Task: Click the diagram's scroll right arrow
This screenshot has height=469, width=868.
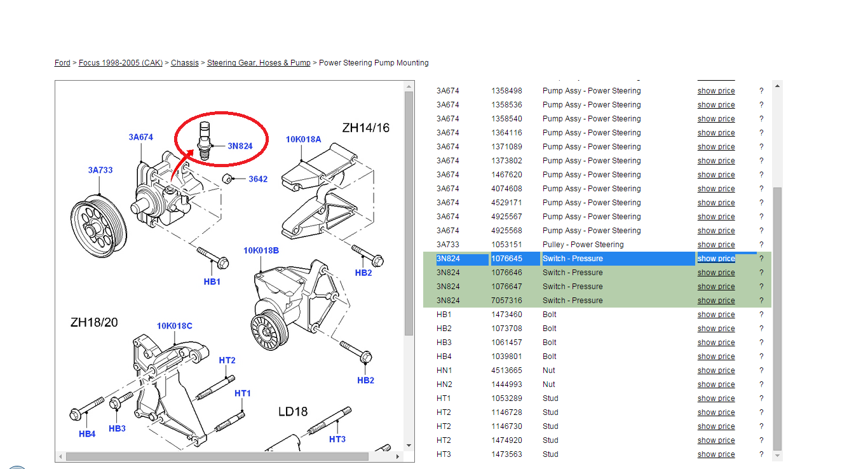Action: pyautogui.click(x=398, y=456)
